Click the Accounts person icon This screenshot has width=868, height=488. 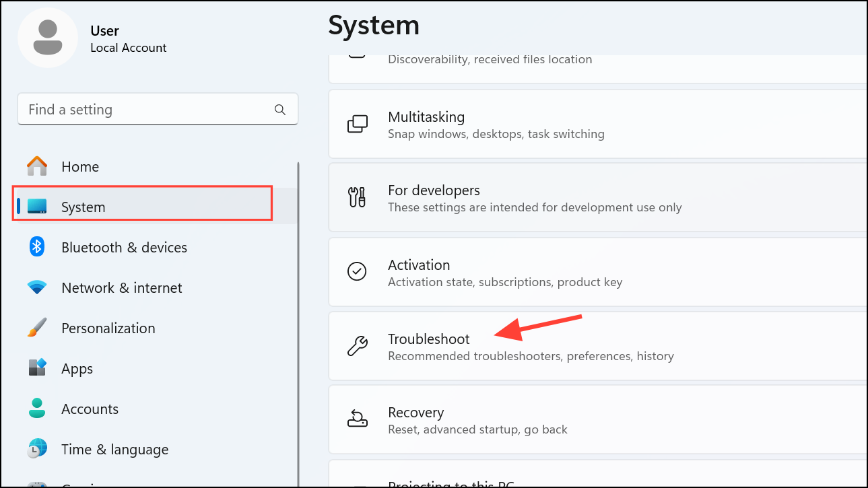pyautogui.click(x=37, y=409)
